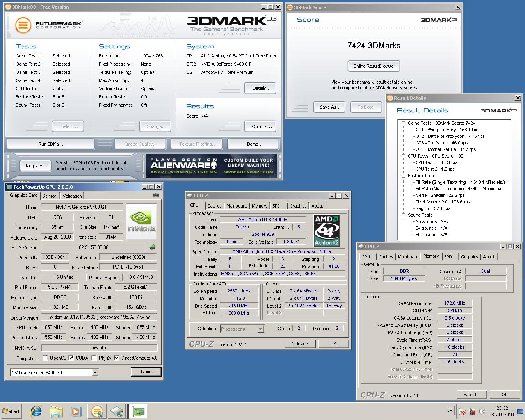Click the Demo button in 3DMark03
This screenshot has width=525, height=420.
[x=254, y=144]
